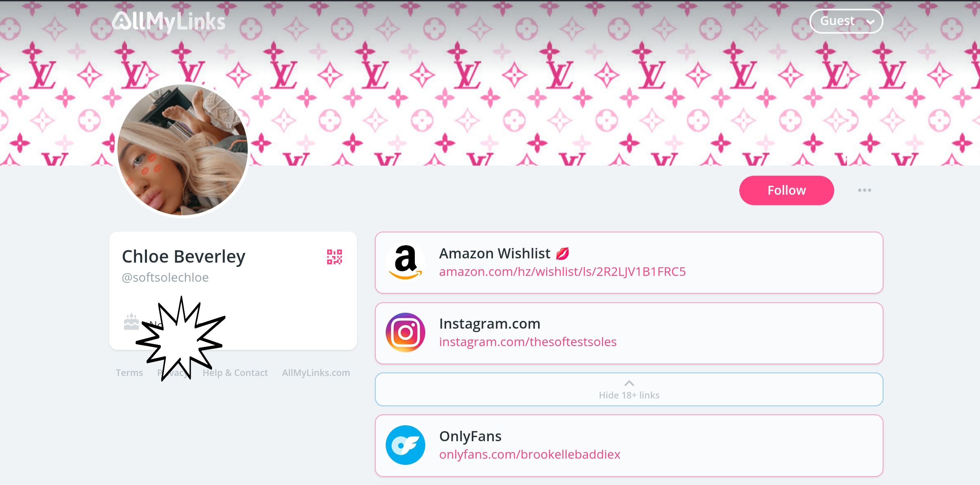Collapse the Hide 18+ links section
Image resolution: width=980 pixels, height=485 pixels.
tap(629, 390)
